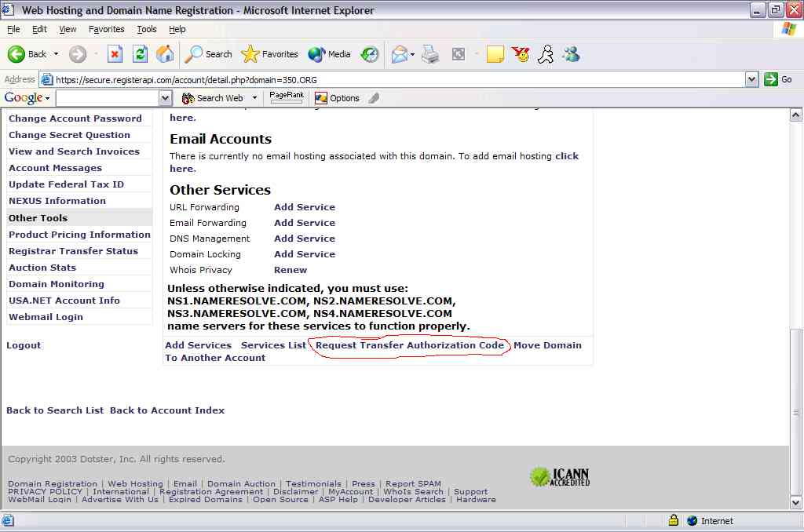Click the Print icon

(x=430, y=54)
